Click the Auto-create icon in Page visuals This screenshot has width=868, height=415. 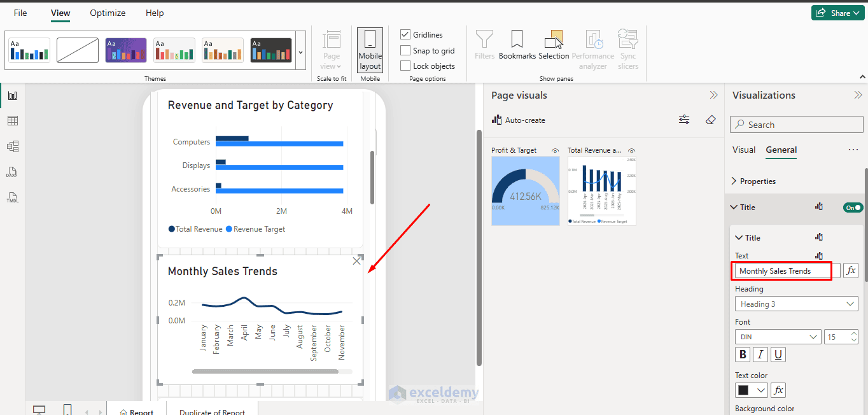tap(496, 120)
